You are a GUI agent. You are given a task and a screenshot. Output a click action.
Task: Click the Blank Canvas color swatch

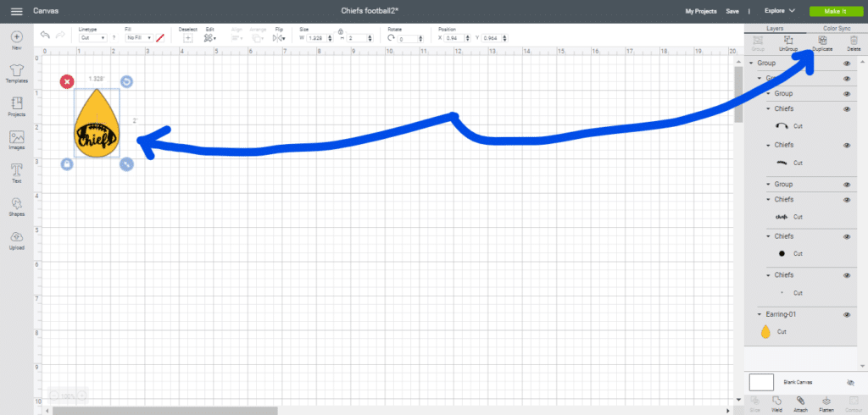[763, 382]
